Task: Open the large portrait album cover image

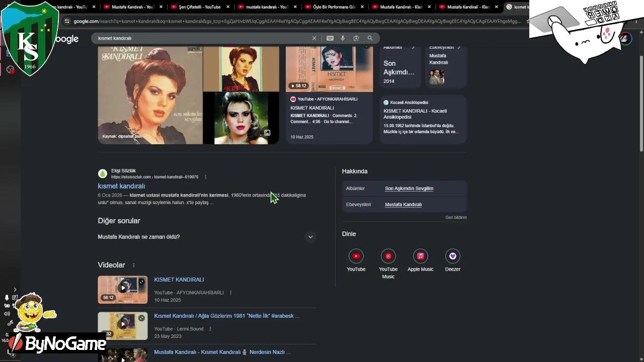Action: tap(150, 95)
